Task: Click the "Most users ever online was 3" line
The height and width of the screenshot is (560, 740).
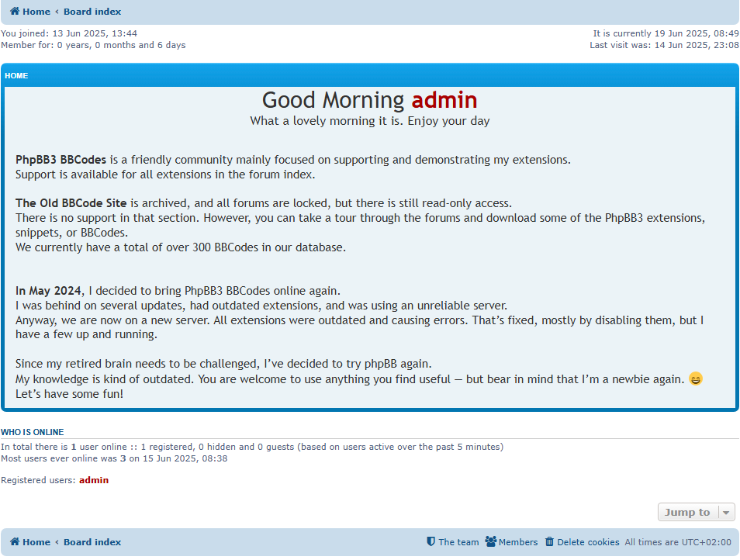Action: [114, 458]
